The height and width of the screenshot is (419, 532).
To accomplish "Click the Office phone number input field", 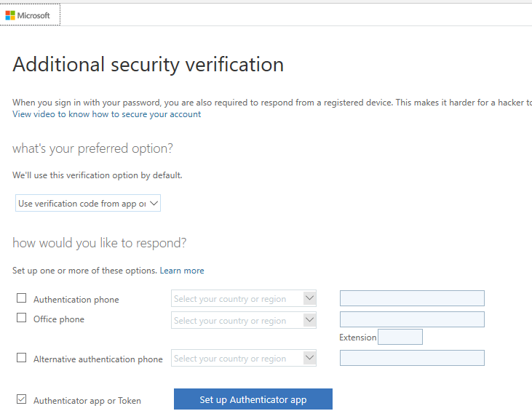I will 412,319.
